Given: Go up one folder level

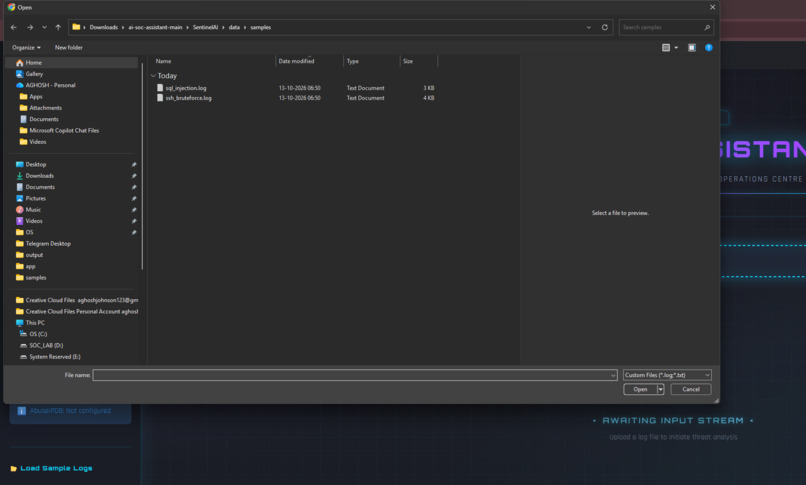Looking at the screenshot, I should pyautogui.click(x=58, y=27).
